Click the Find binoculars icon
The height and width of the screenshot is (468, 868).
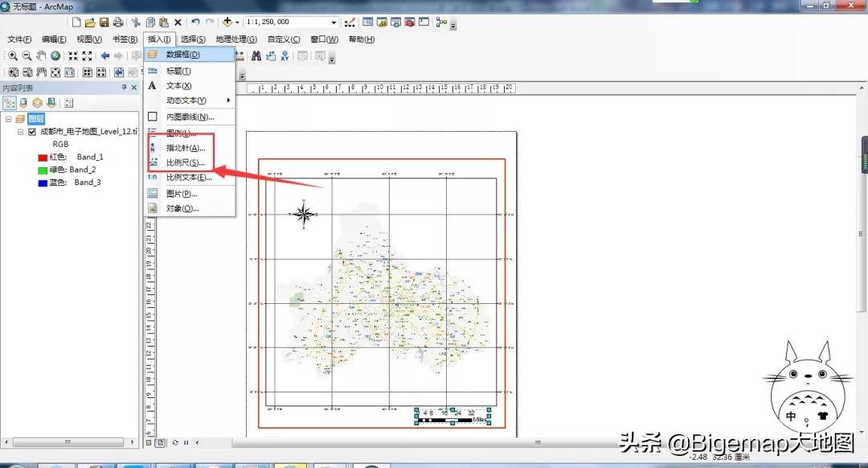pos(256,55)
